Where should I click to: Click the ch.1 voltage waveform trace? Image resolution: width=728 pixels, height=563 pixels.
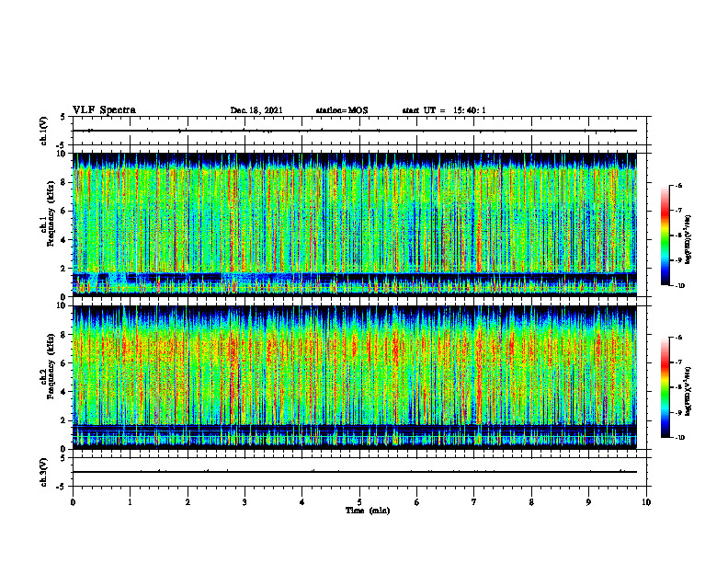355,131
